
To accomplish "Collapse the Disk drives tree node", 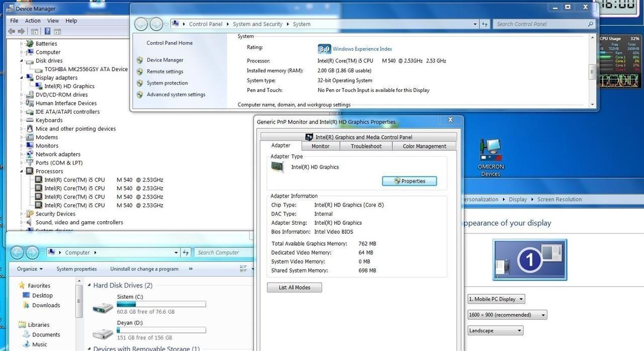I will [x=22, y=61].
